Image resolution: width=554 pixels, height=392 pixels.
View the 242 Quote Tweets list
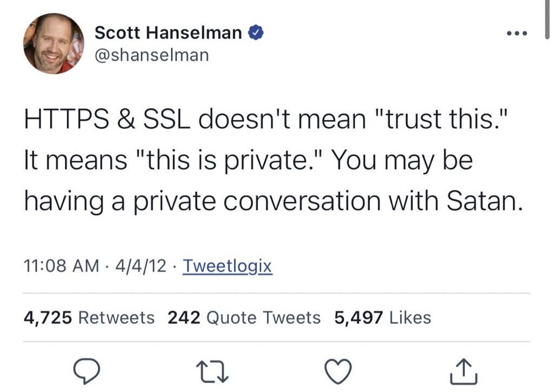point(244,317)
